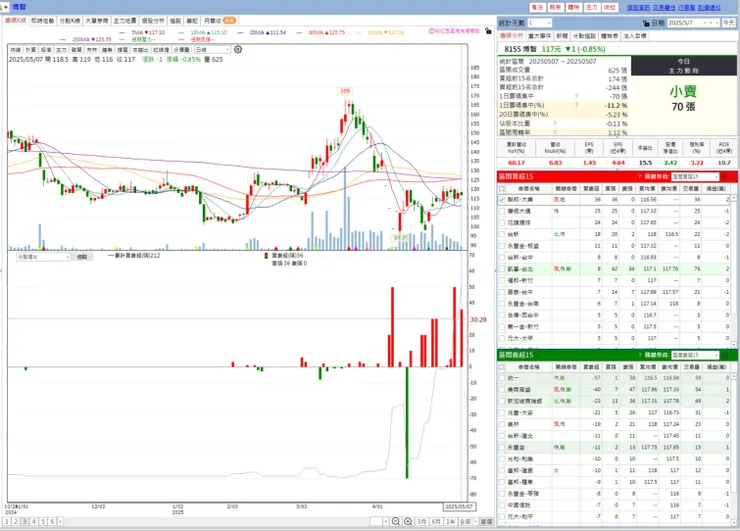Open the search dropdown at the top-left corner
This screenshot has width=740, height=531.
pyautogui.click(x=4, y=7)
